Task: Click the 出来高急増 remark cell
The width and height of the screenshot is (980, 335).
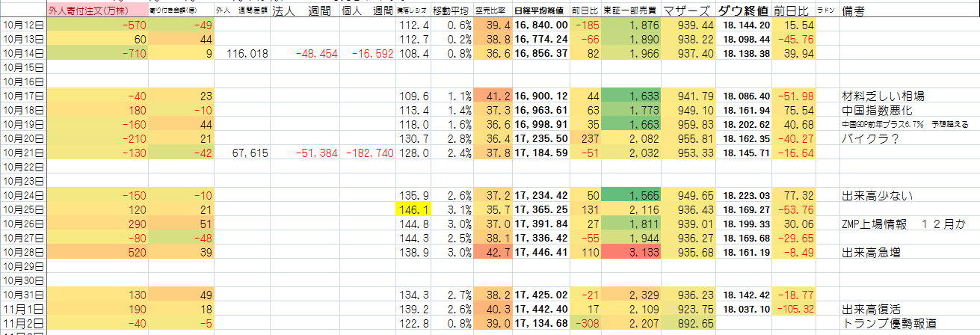Action: point(870,253)
